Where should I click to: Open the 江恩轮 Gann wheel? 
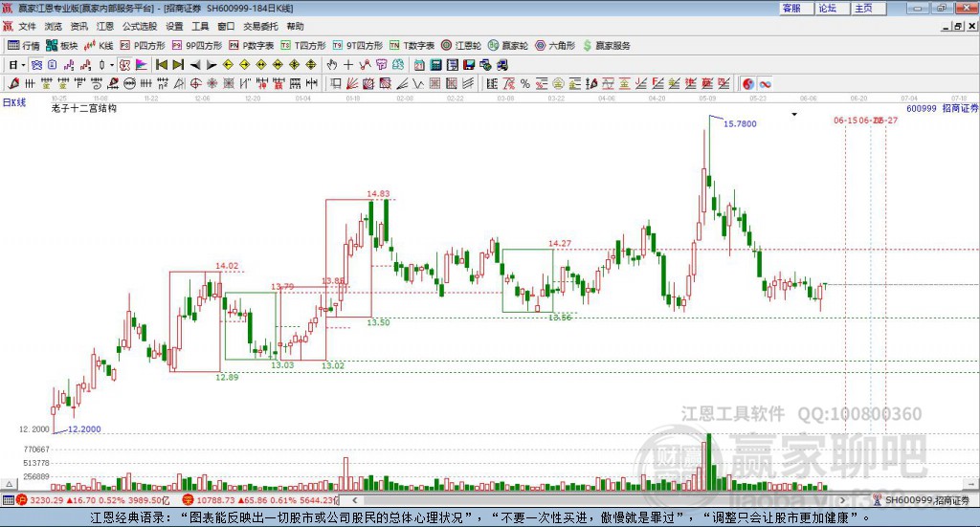(x=461, y=46)
